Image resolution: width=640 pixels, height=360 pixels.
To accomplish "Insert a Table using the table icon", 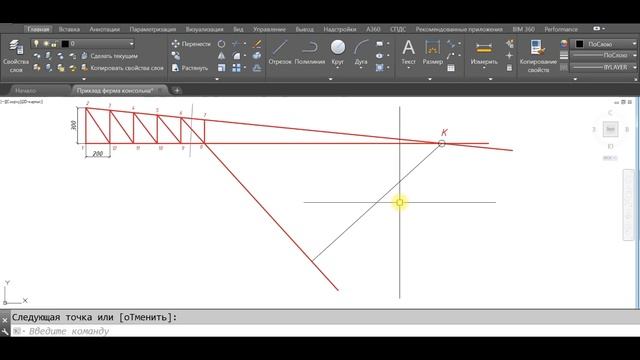I will click(x=451, y=68).
